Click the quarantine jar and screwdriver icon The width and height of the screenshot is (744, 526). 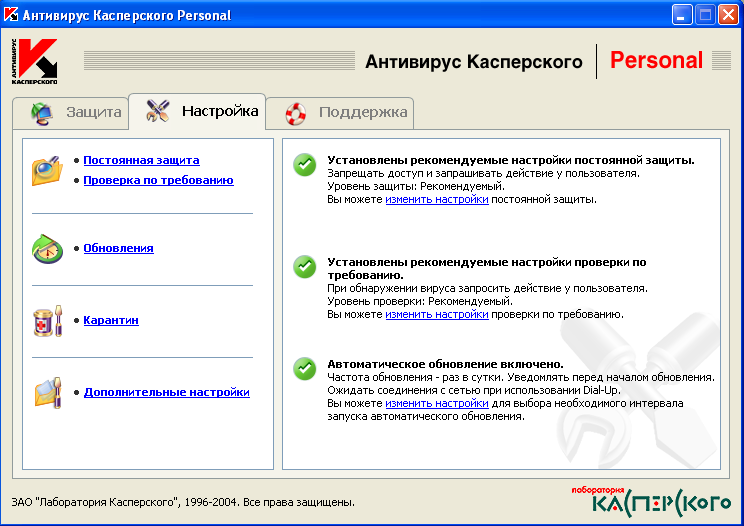[47, 321]
